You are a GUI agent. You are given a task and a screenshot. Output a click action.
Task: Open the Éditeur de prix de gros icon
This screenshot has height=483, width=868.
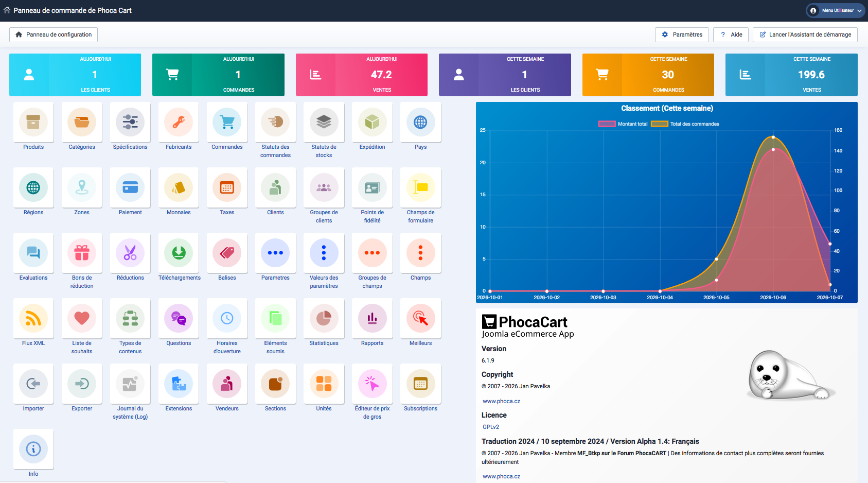click(x=372, y=384)
